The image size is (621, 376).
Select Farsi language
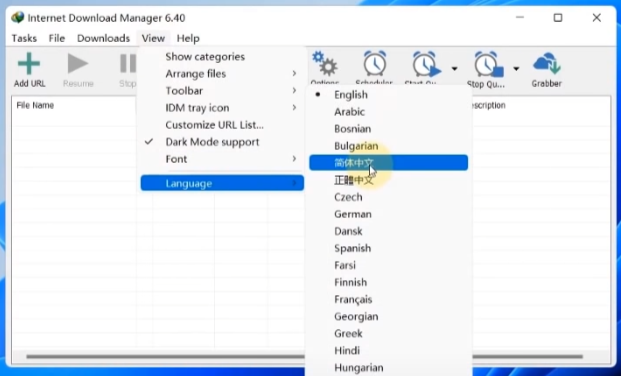pos(388,265)
